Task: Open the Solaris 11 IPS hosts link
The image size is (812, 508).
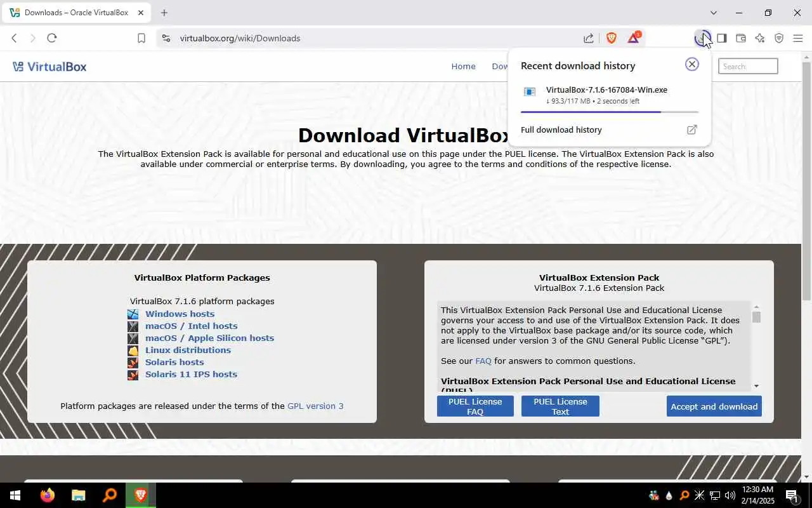Action: click(191, 374)
